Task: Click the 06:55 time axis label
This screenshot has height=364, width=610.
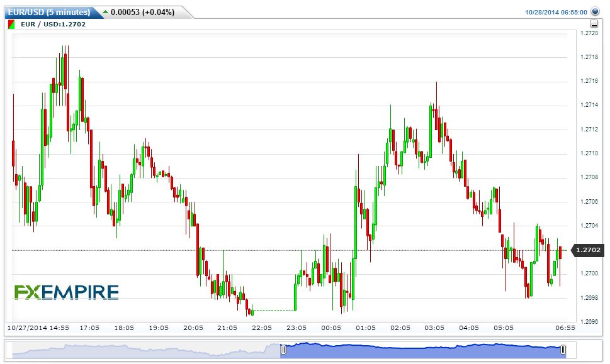Action: (x=565, y=328)
